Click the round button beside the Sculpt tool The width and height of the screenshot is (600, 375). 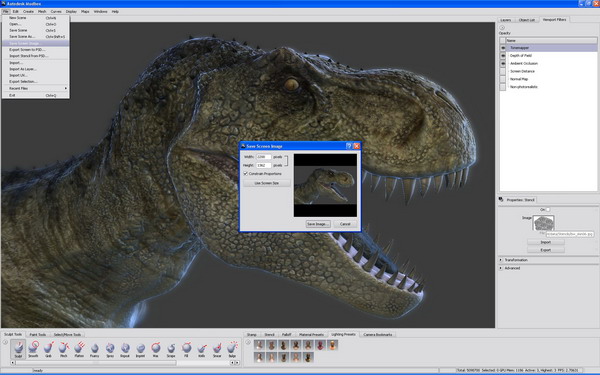(5, 342)
